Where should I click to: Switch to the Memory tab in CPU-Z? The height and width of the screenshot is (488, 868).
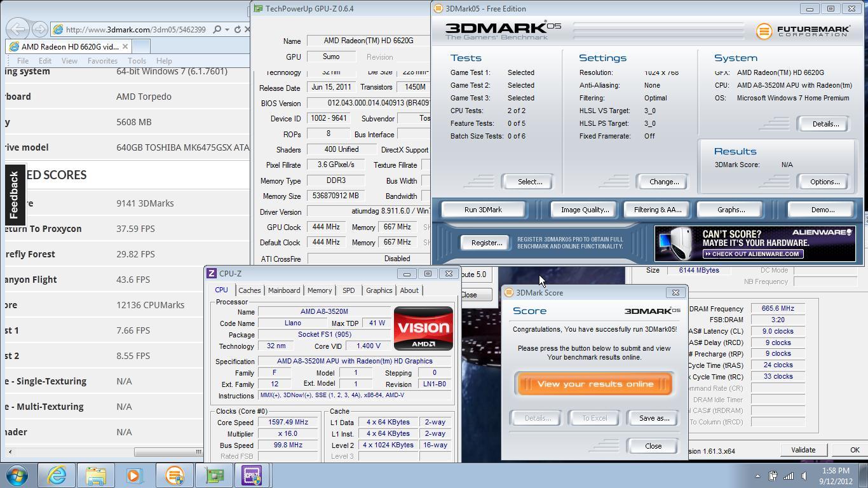point(320,290)
